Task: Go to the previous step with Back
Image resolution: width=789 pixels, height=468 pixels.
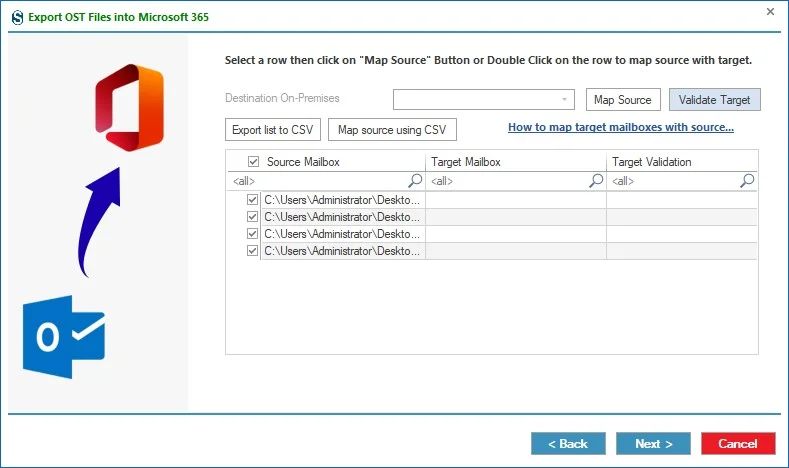Action: 568,443
